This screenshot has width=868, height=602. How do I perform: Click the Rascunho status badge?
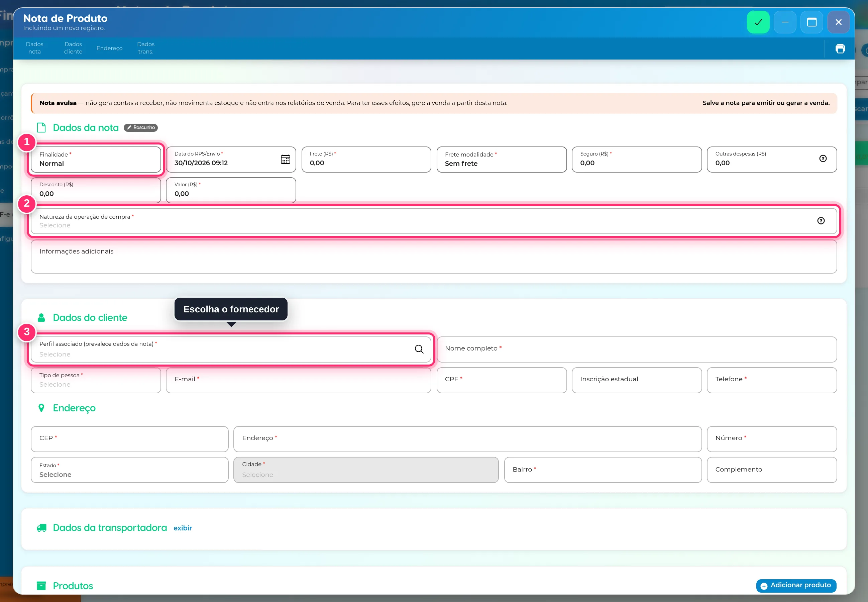(x=141, y=127)
